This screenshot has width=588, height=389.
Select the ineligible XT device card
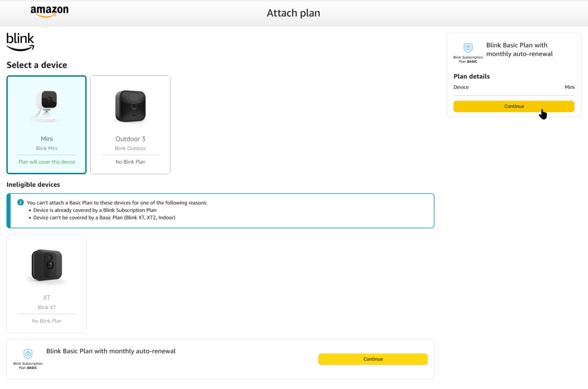[x=47, y=283]
